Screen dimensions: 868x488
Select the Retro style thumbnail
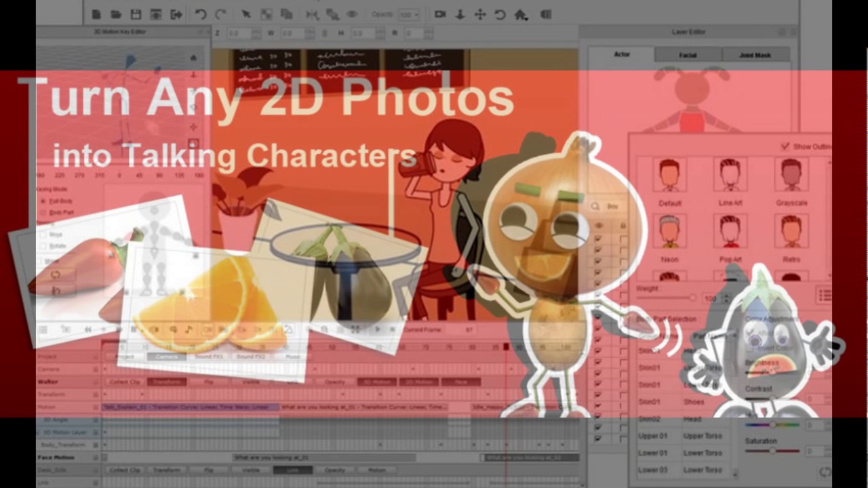click(791, 232)
